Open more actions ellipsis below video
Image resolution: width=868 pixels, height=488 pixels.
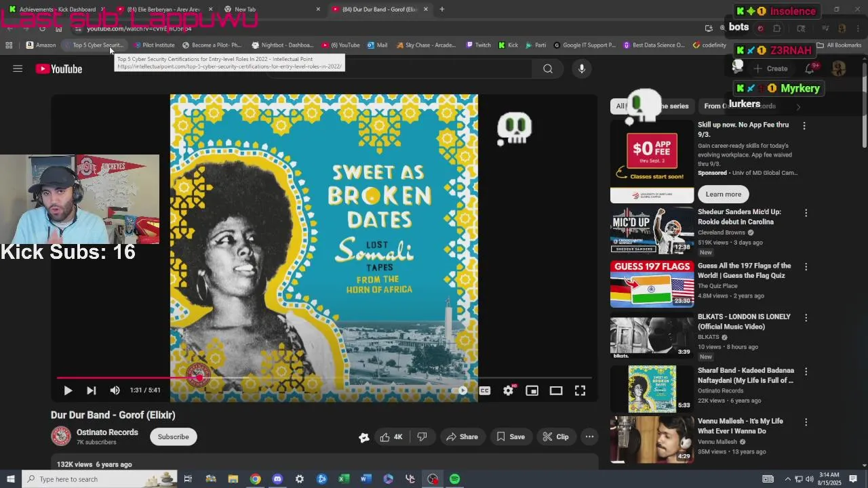[589, 436]
